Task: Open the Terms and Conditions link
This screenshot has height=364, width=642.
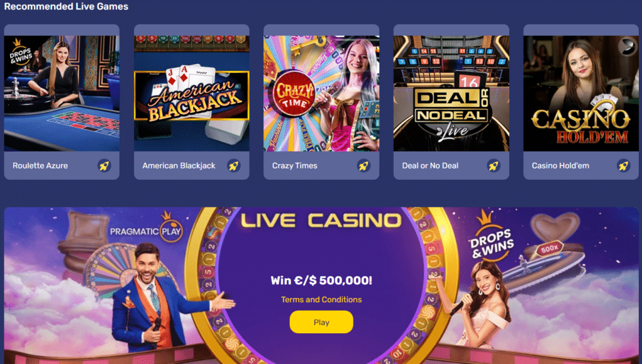Action: pyautogui.click(x=322, y=300)
